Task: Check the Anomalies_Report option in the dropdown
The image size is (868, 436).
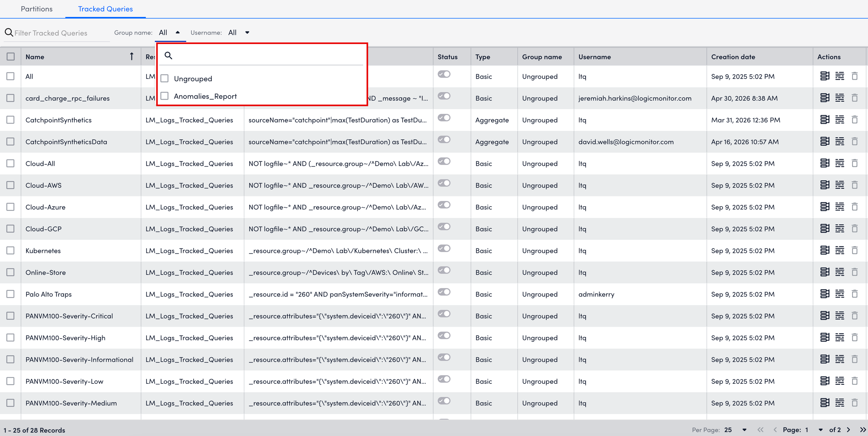Action: [164, 96]
